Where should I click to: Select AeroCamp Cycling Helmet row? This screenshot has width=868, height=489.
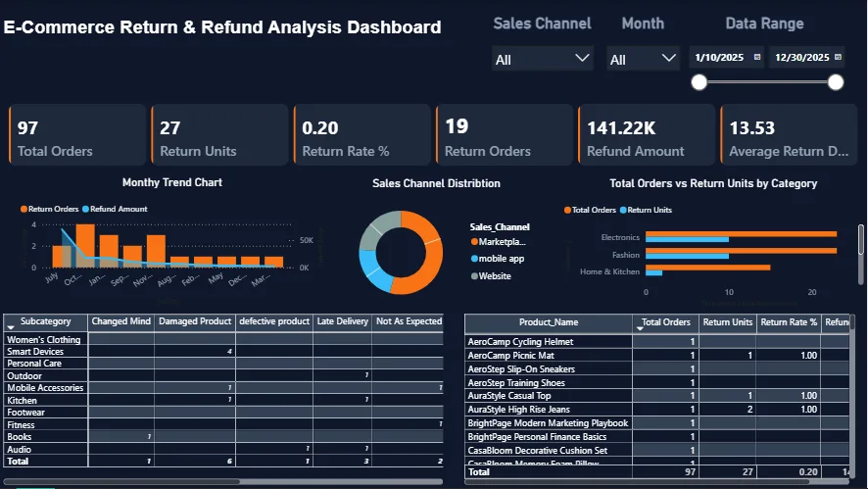(x=657, y=342)
